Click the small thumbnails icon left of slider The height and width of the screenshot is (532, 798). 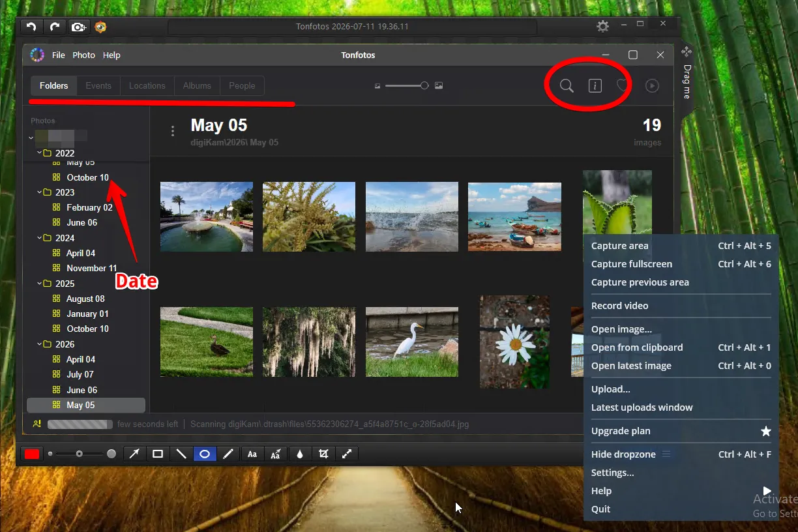377,85
